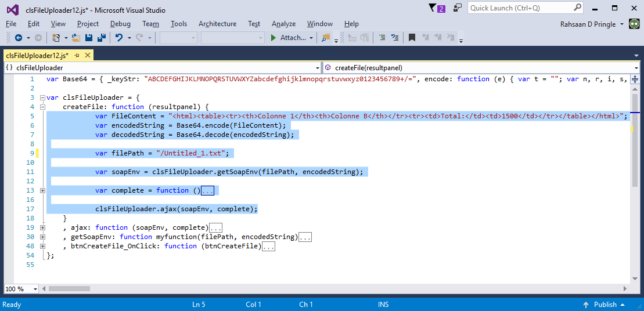Click the Quick Launch magnifier icon

pyautogui.click(x=577, y=8)
